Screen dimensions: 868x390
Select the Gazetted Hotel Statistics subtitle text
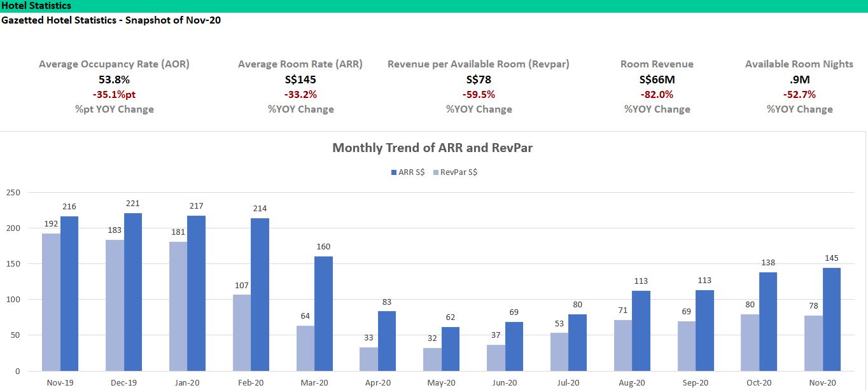[111, 20]
